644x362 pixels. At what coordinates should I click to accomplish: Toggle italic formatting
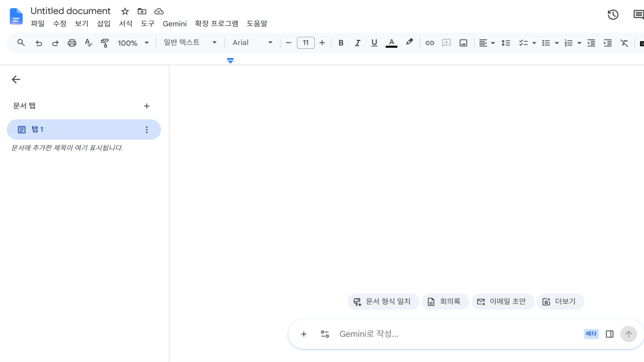pyautogui.click(x=358, y=43)
